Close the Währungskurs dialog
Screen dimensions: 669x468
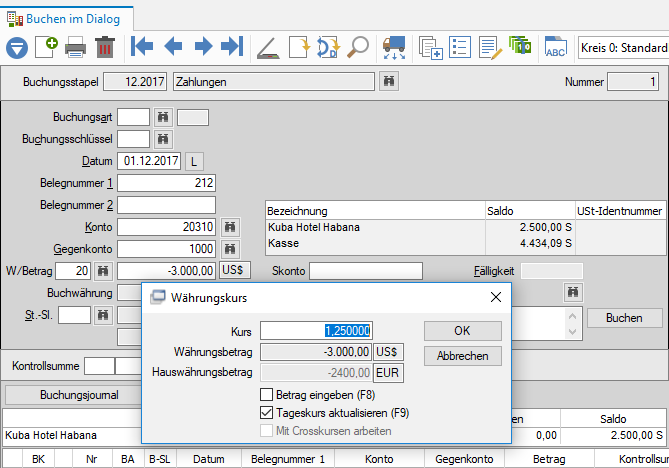[x=496, y=297]
